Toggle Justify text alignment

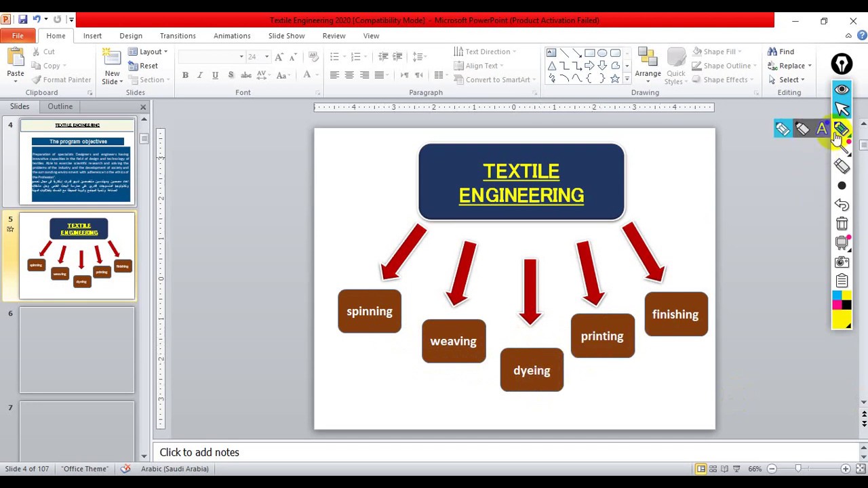pos(379,75)
